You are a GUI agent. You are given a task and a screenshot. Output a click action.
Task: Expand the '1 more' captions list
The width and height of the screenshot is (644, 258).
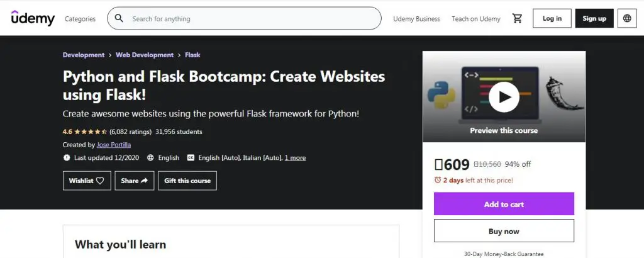point(295,158)
